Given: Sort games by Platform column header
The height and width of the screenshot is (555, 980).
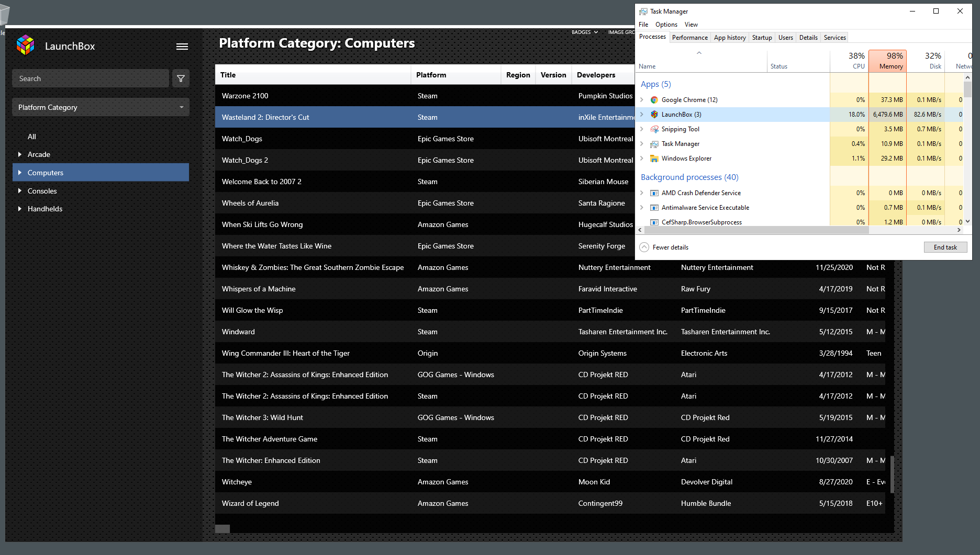Looking at the screenshot, I should (455, 75).
